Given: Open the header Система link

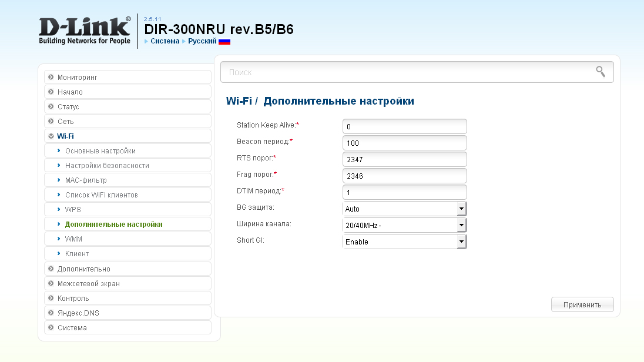Looking at the screenshot, I should point(165,41).
